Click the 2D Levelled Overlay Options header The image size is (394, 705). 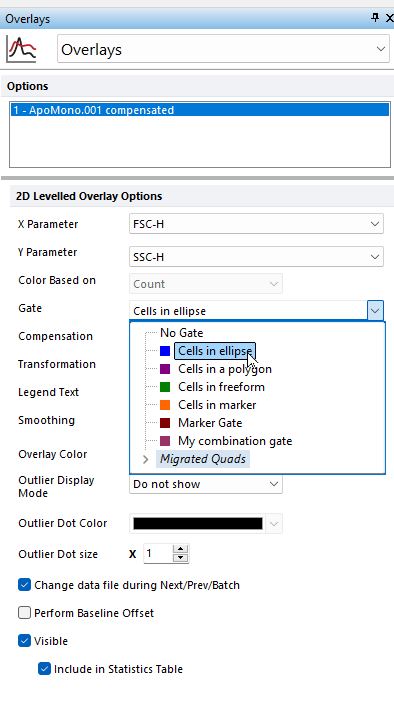tap(89, 196)
